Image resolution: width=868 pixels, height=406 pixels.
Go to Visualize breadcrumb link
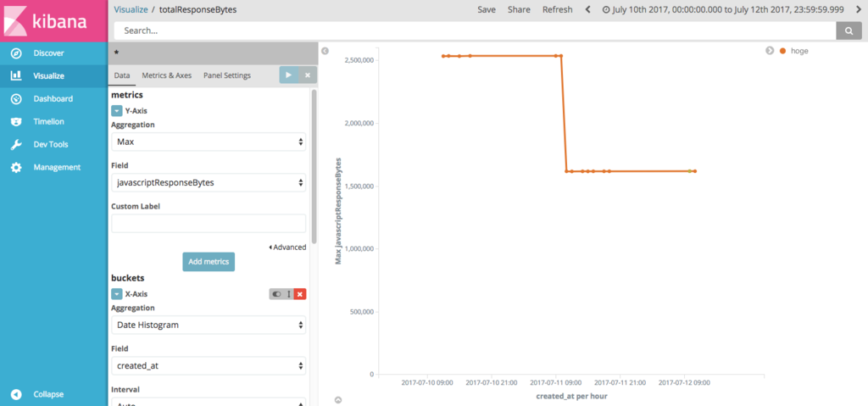point(132,9)
